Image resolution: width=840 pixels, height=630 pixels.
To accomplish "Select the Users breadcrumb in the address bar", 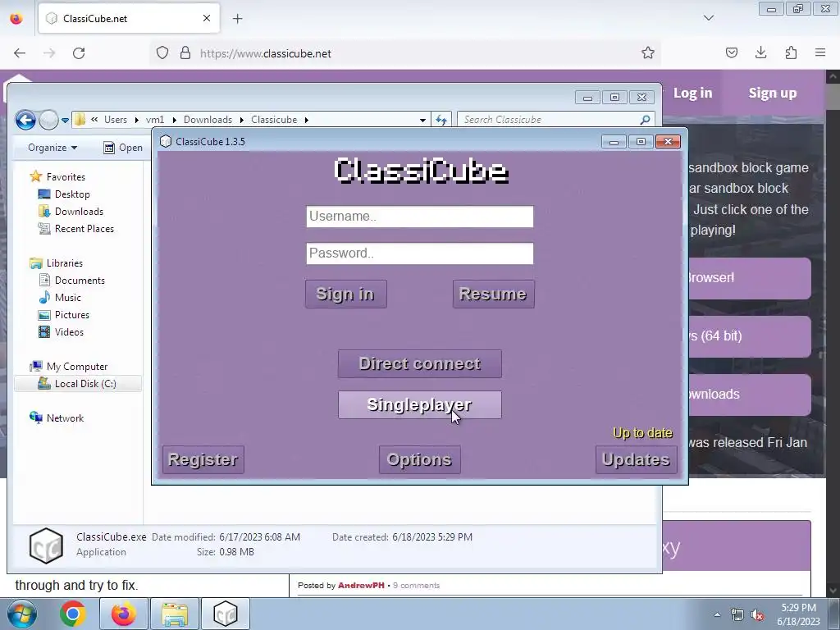I will coord(116,120).
